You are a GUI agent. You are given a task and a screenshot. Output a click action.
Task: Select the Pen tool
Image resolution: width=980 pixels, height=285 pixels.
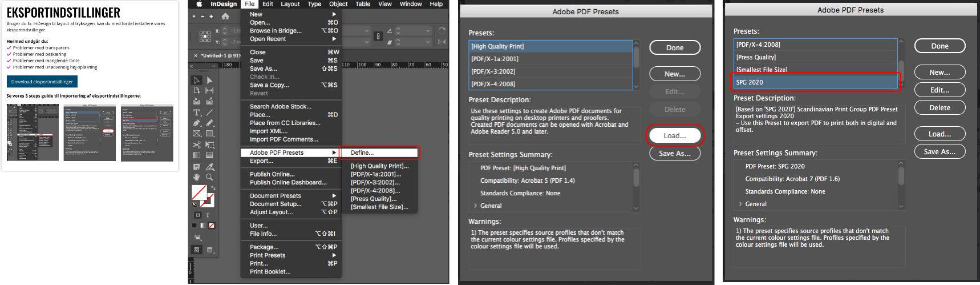pyautogui.click(x=197, y=123)
